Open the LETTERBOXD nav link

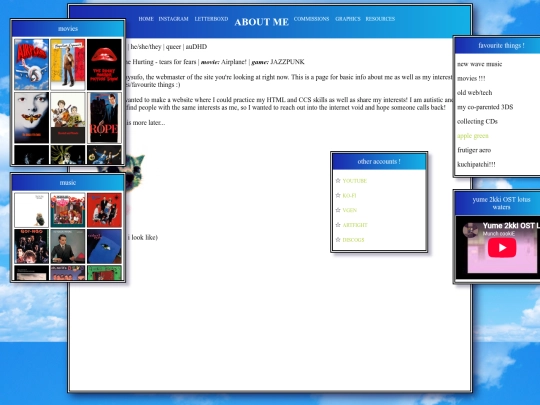point(211,19)
